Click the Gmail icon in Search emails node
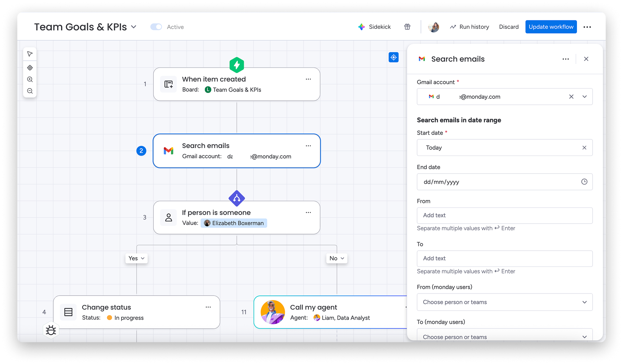 [169, 151]
